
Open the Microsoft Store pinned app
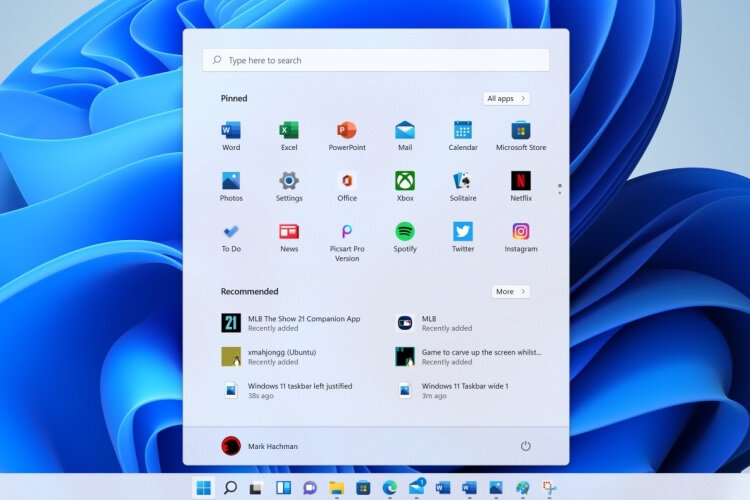pos(520,136)
